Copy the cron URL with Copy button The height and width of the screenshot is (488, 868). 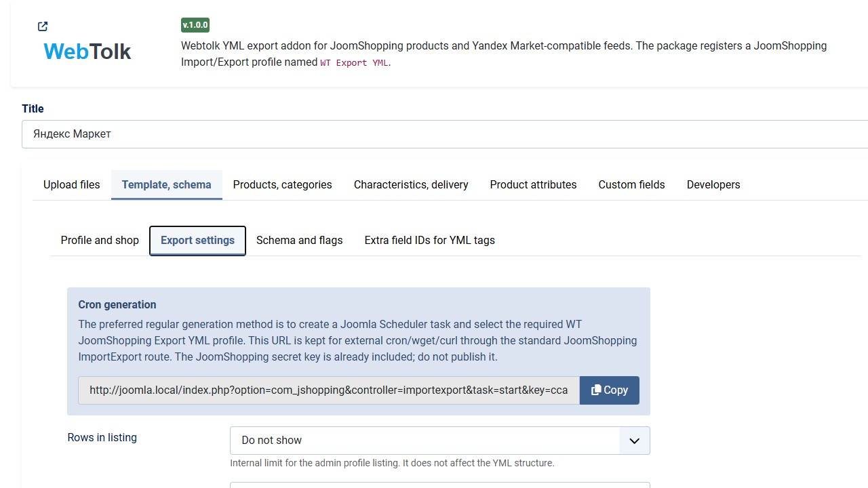click(610, 390)
